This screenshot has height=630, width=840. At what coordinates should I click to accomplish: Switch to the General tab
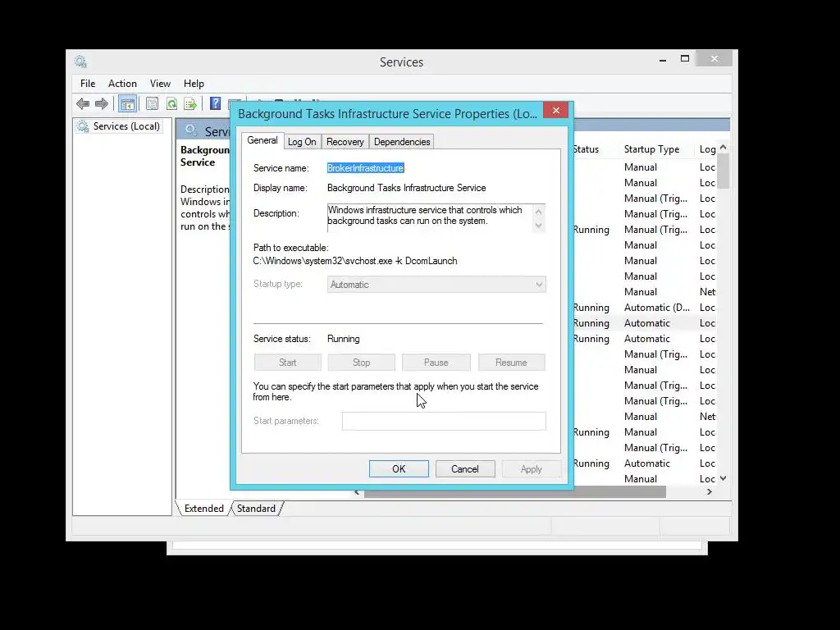262,140
